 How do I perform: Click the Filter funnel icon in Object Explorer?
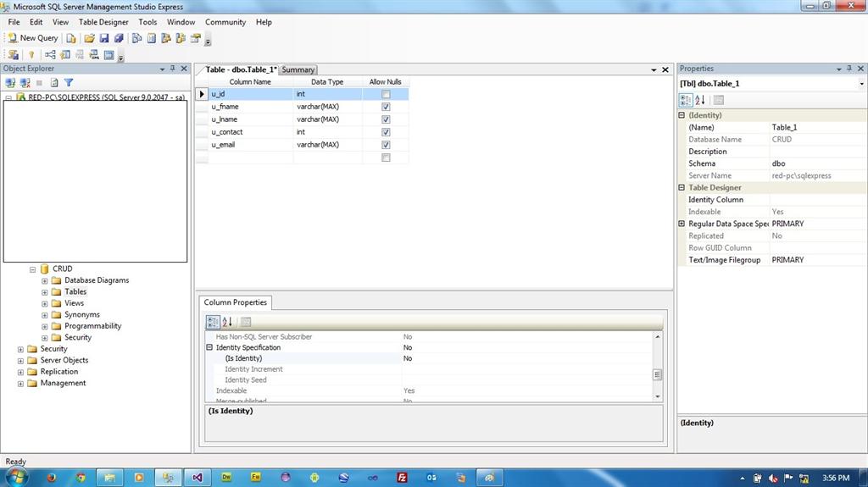[x=69, y=82]
